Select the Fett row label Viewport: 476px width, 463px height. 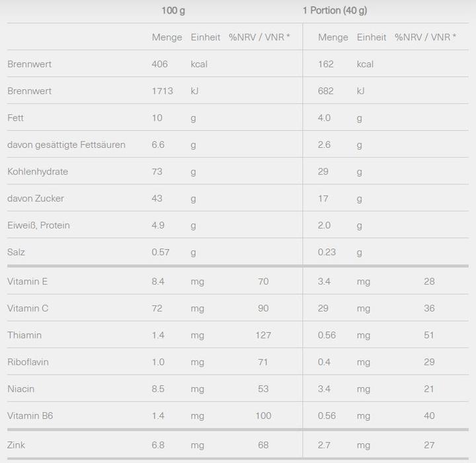(15, 118)
